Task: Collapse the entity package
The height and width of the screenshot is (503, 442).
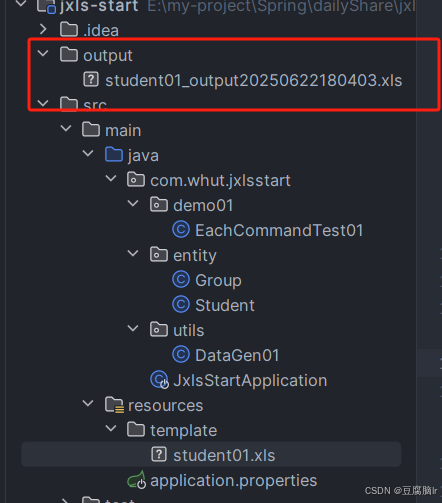Action: tap(133, 253)
